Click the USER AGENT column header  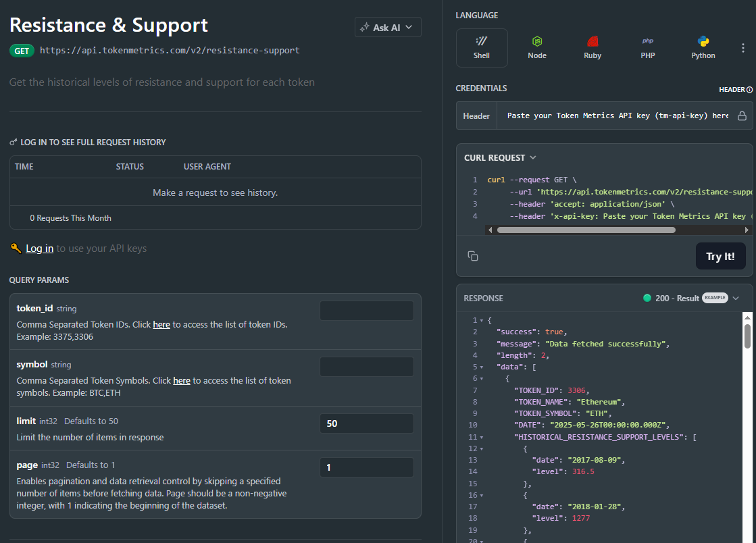click(207, 167)
